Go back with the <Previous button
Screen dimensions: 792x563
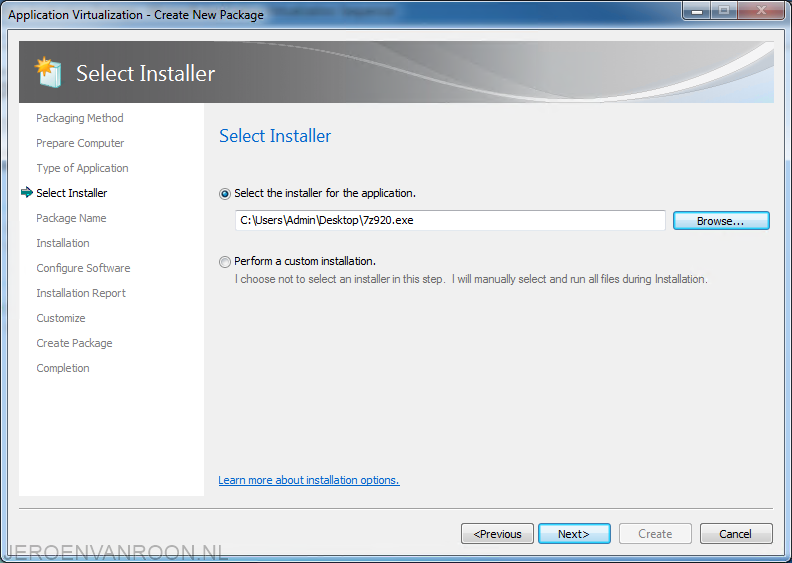[x=497, y=534]
